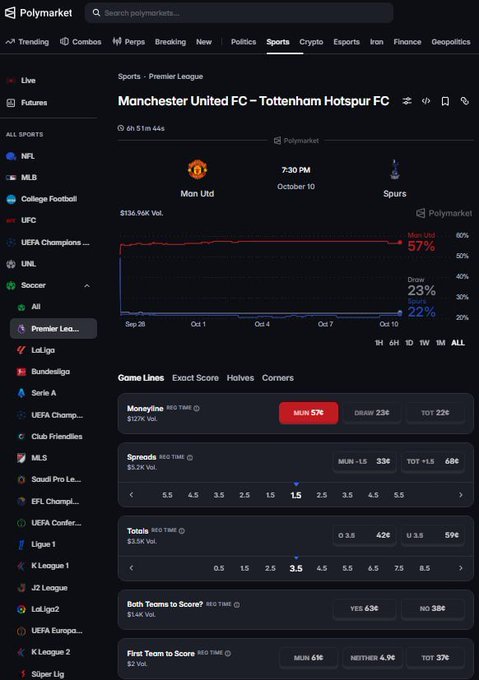Open the Trending section
Screen dimensions: 479x680
coord(27,42)
